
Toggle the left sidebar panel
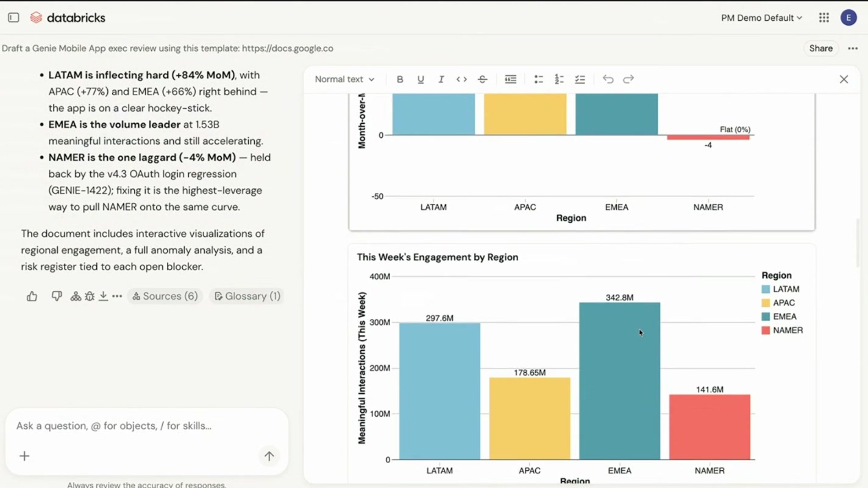pyautogui.click(x=13, y=18)
